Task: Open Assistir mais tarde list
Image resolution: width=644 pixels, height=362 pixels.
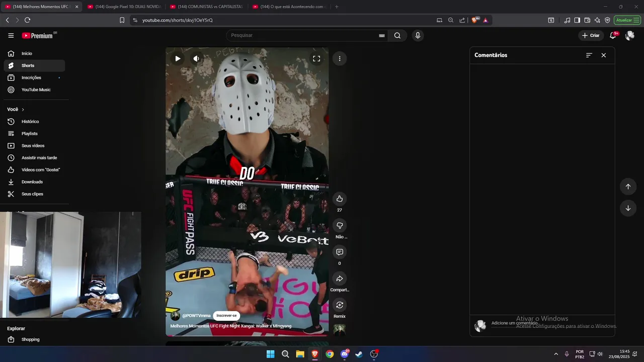Action: coord(34,158)
